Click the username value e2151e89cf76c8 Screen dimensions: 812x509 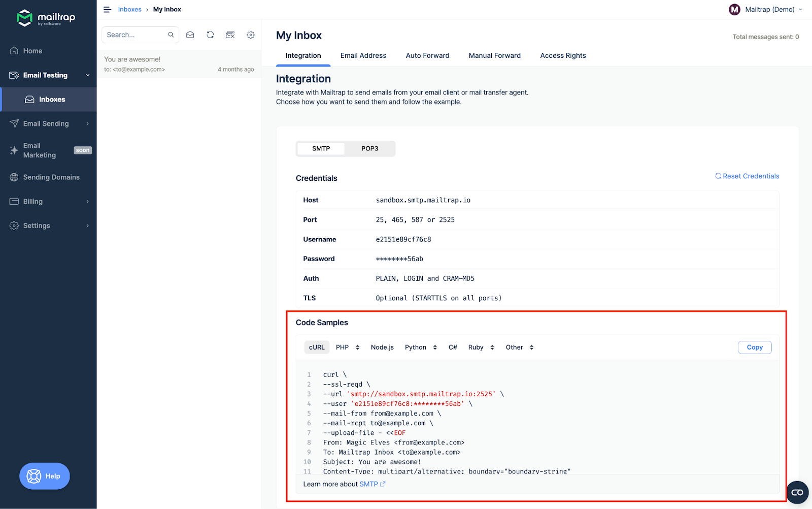click(403, 239)
